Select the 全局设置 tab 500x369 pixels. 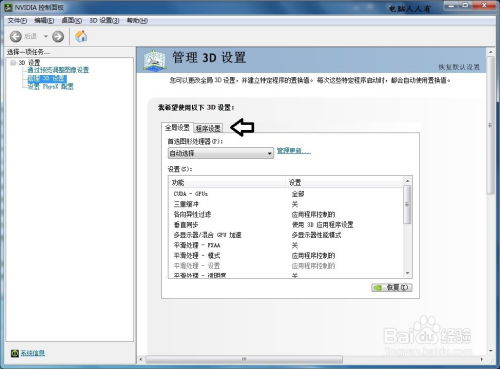point(177,127)
